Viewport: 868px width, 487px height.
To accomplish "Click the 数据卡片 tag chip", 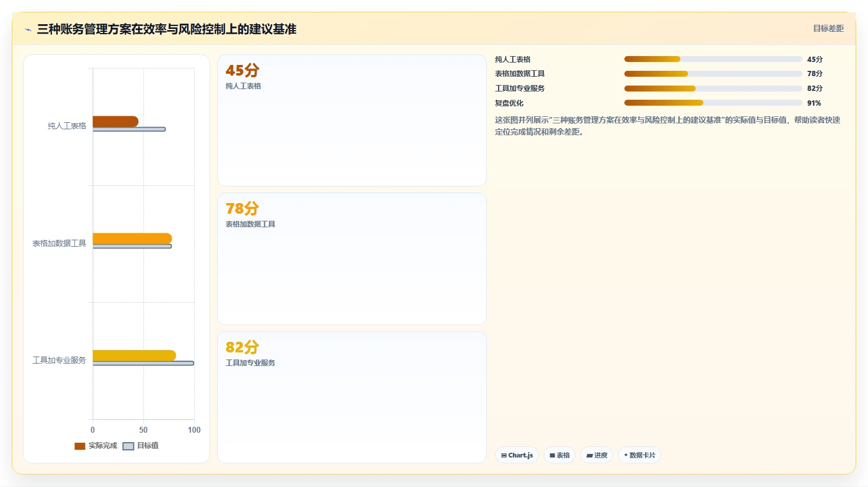I will 640,455.
